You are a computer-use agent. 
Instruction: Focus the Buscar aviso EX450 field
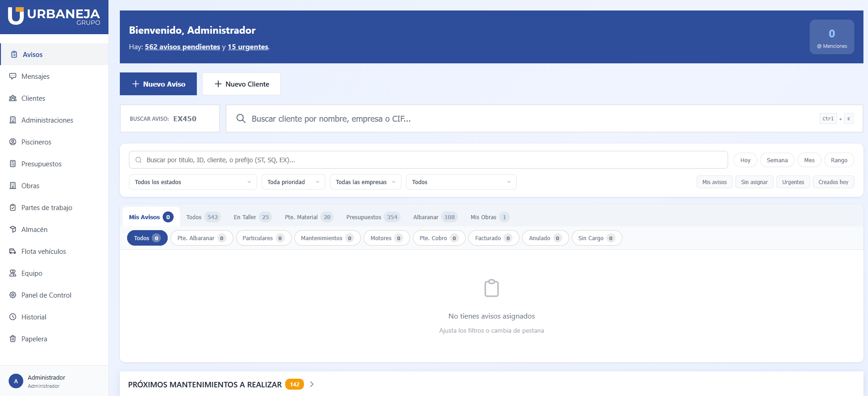point(170,118)
